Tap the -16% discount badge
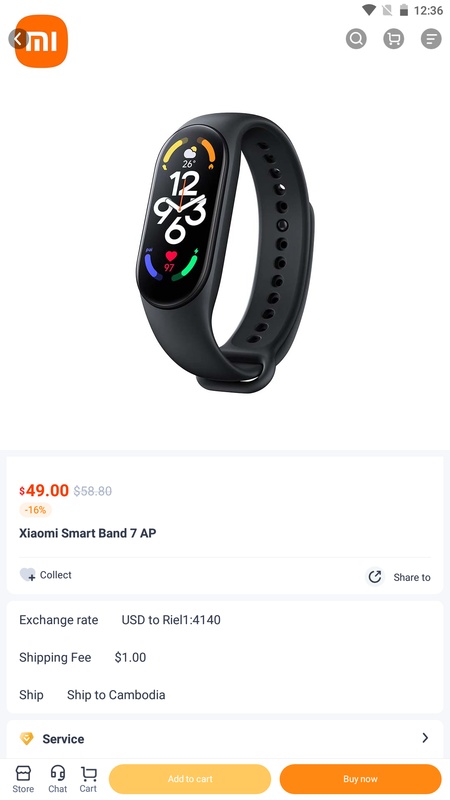Screen dimensions: 450x800 pyautogui.click(x=35, y=510)
